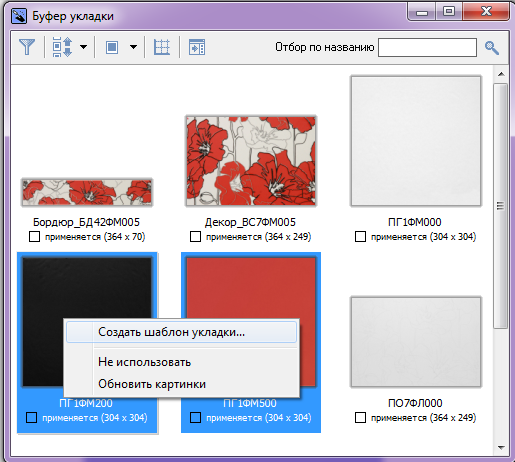Image resolution: width=515 pixels, height=462 pixels.
Task: Click the app icon in title bar
Action: coord(19,16)
